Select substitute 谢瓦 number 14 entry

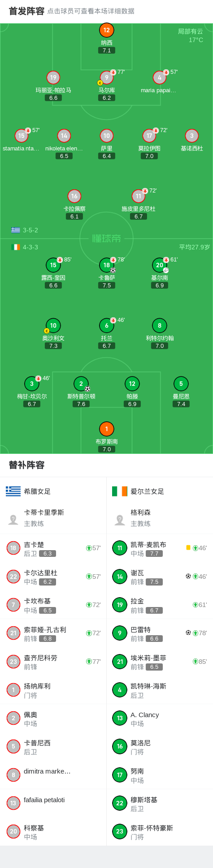click(x=160, y=577)
